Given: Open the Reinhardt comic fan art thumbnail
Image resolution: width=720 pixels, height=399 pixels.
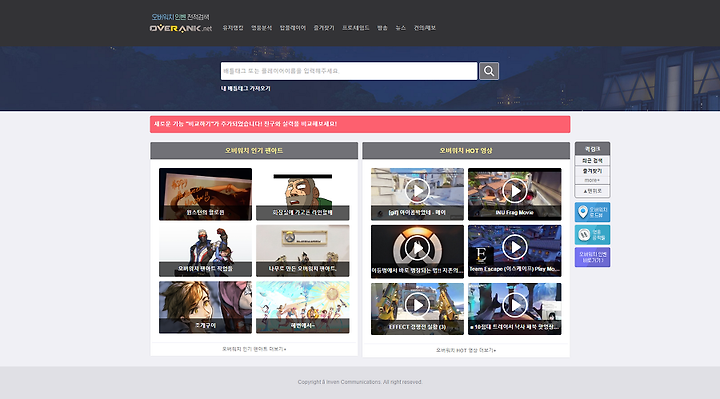Looking at the screenshot, I should pyautogui.click(x=303, y=194).
